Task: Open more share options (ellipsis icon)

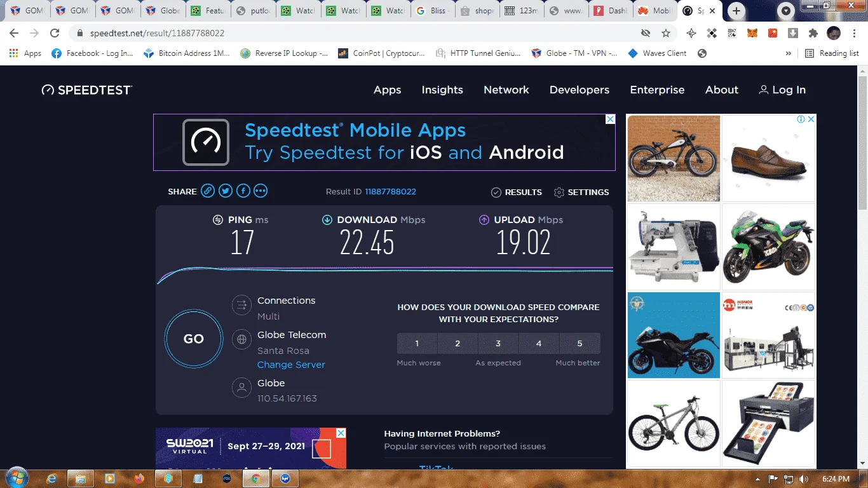Action: click(261, 191)
